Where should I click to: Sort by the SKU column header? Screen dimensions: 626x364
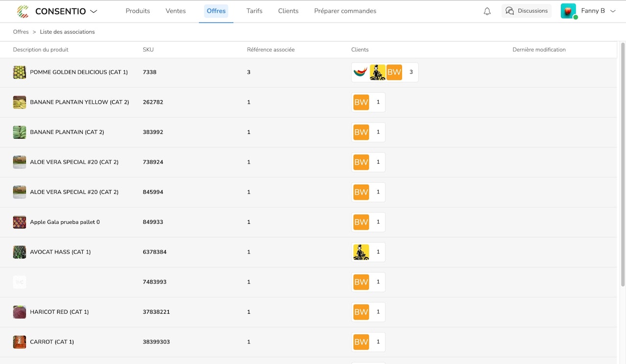[x=148, y=49]
